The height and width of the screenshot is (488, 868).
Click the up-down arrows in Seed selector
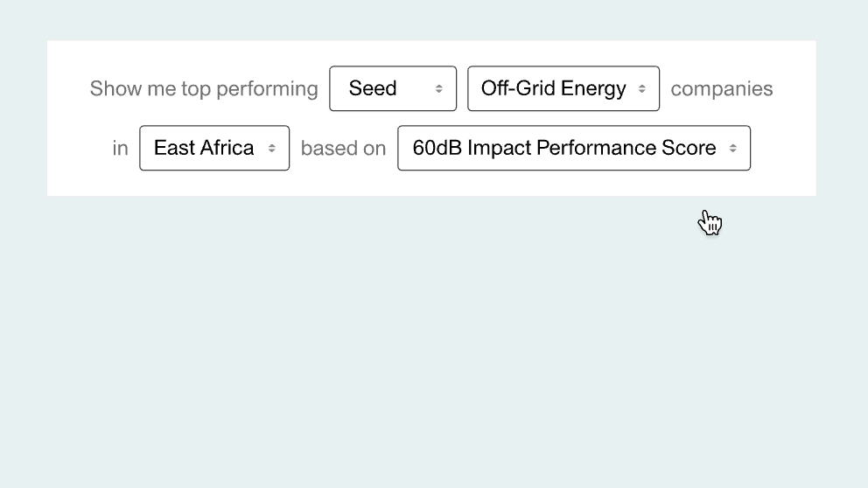pyautogui.click(x=439, y=88)
